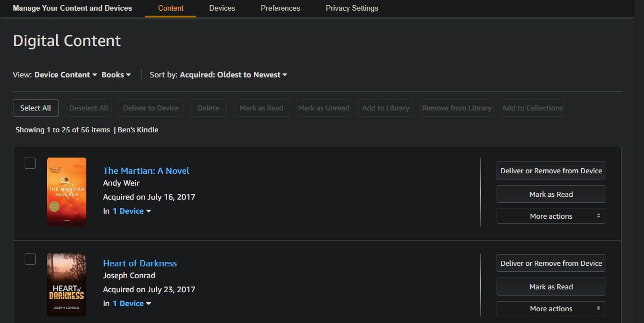Click the Select All button

click(x=36, y=108)
